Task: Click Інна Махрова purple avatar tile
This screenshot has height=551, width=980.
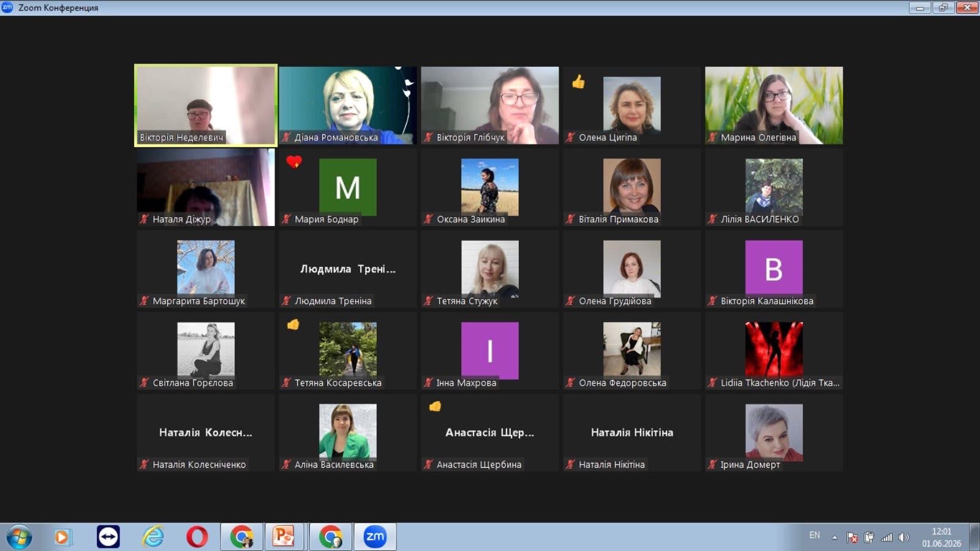Action: click(x=490, y=350)
